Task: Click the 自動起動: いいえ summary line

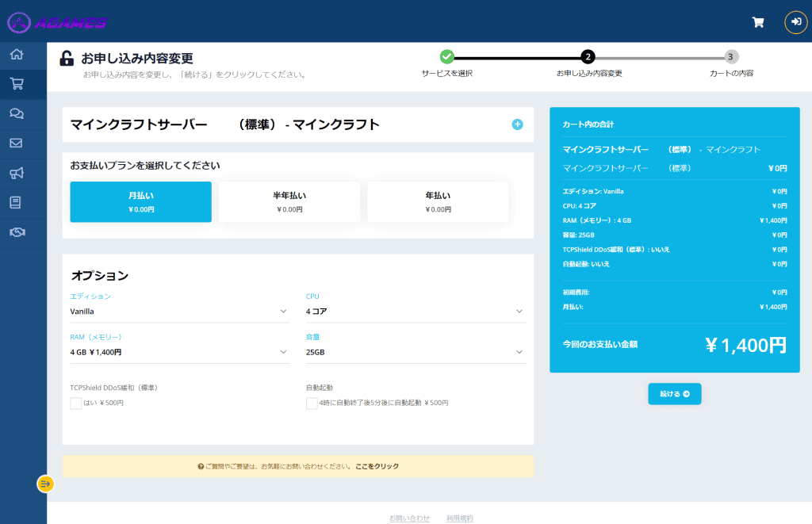Action: [675, 264]
